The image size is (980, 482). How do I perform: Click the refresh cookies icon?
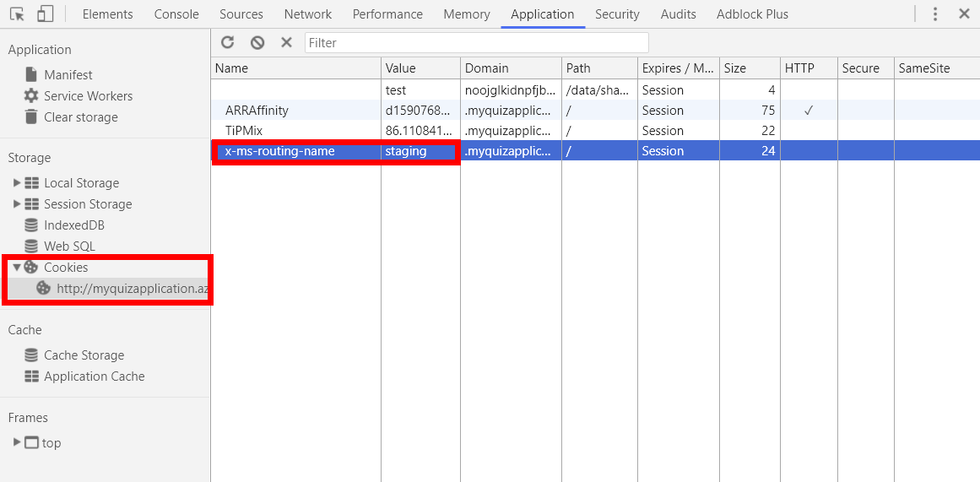[x=228, y=42]
